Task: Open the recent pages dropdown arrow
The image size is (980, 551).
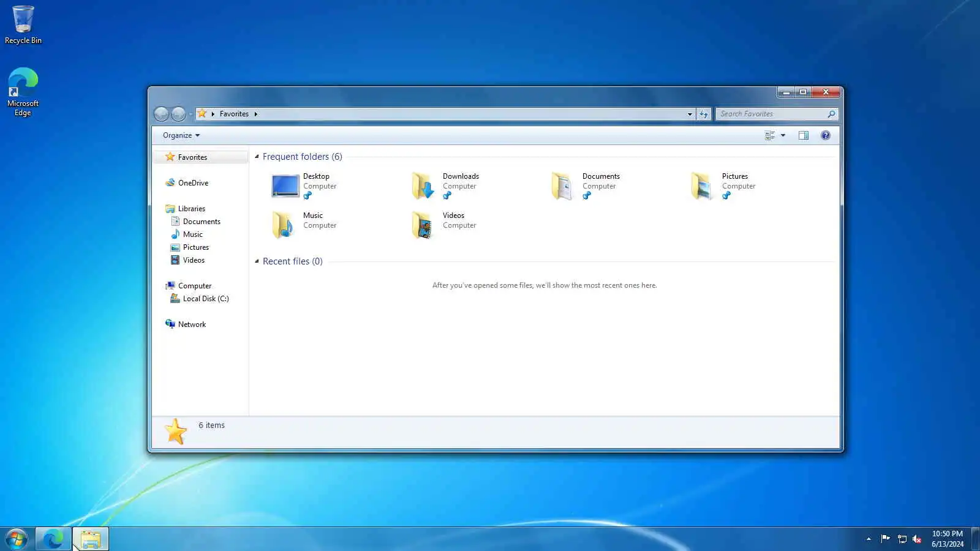Action: point(190,114)
